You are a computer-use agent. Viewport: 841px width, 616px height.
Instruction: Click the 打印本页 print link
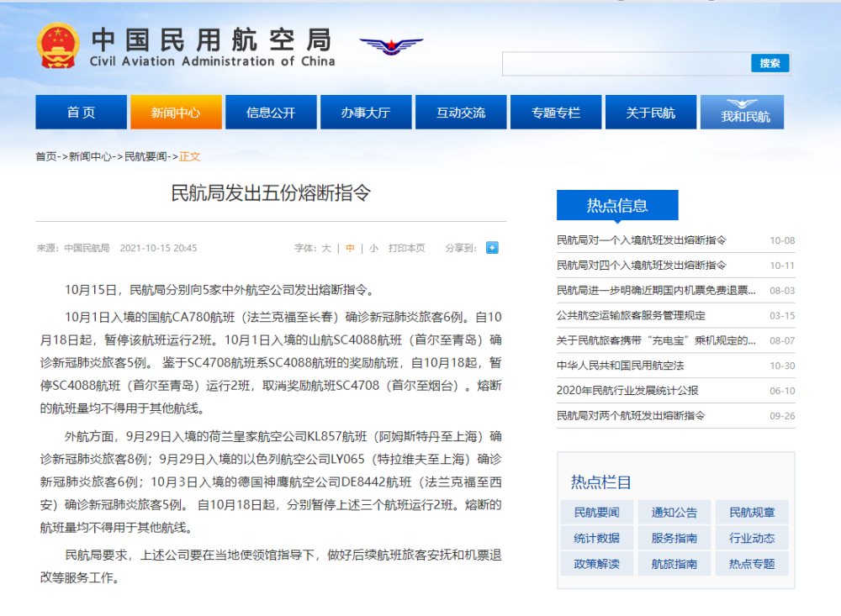click(x=407, y=249)
